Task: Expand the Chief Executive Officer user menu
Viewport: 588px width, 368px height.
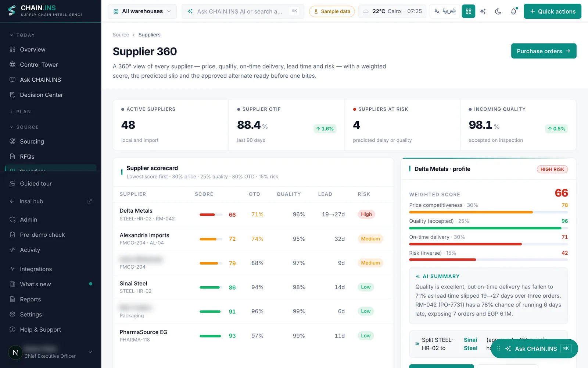Action: 51,352
